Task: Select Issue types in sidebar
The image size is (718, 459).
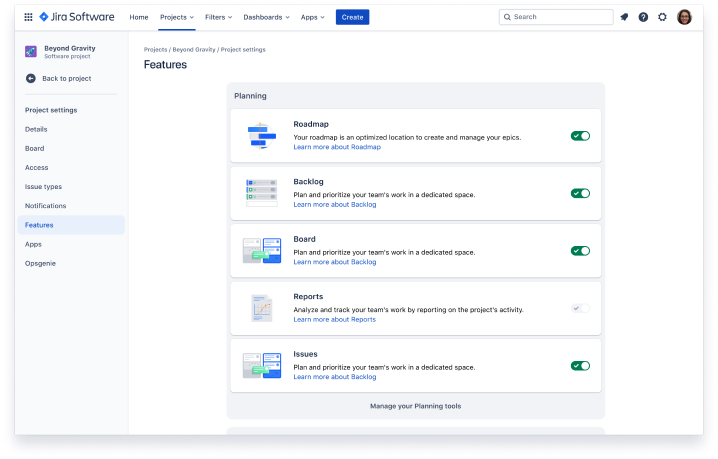Action: [x=43, y=187]
